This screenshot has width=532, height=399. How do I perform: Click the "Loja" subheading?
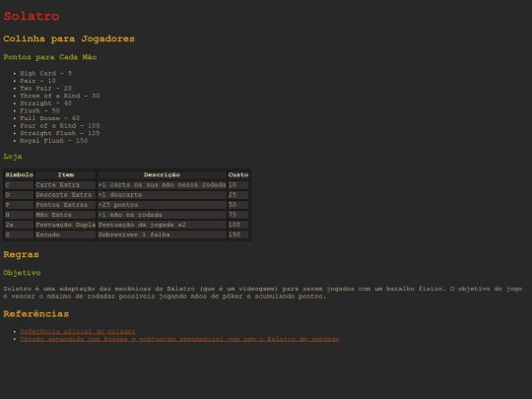tap(13, 157)
